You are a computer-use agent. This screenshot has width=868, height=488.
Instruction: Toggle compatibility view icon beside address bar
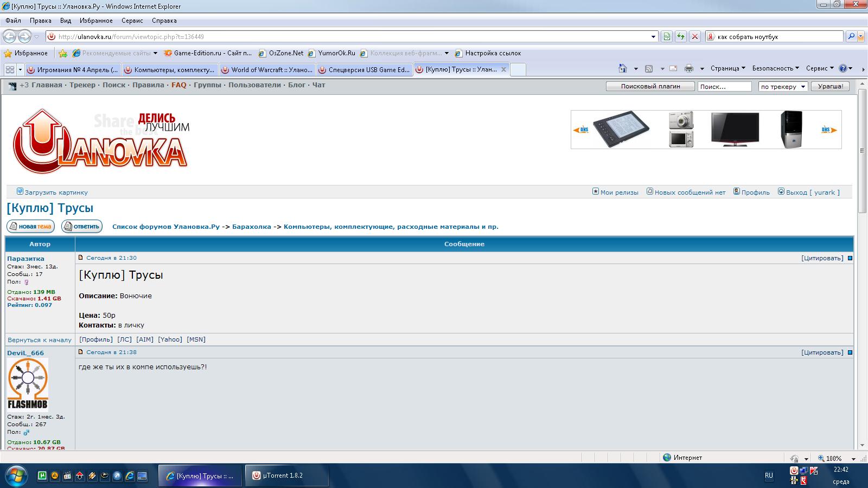click(x=667, y=36)
